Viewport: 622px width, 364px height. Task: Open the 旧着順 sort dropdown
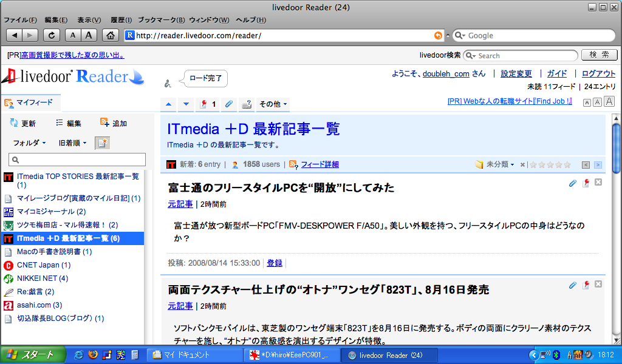pyautogui.click(x=73, y=143)
